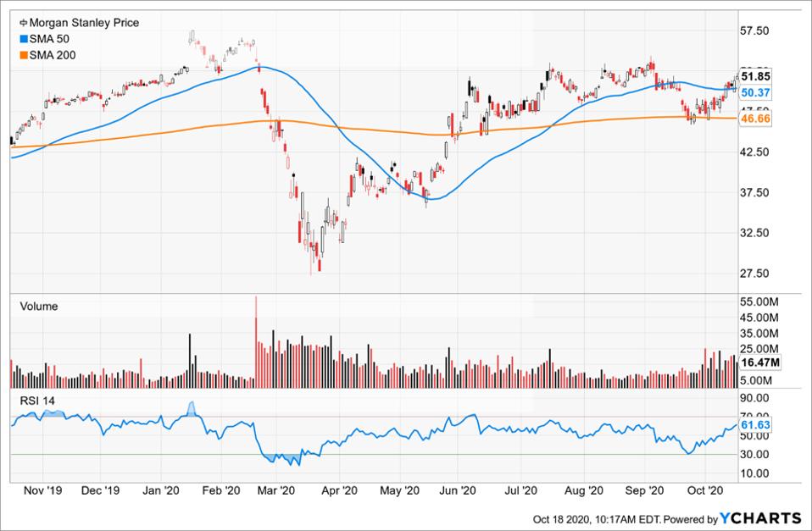The height and width of the screenshot is (531, 812).
Task: Select the SMA 200 legend text
Action: point(53,55)
